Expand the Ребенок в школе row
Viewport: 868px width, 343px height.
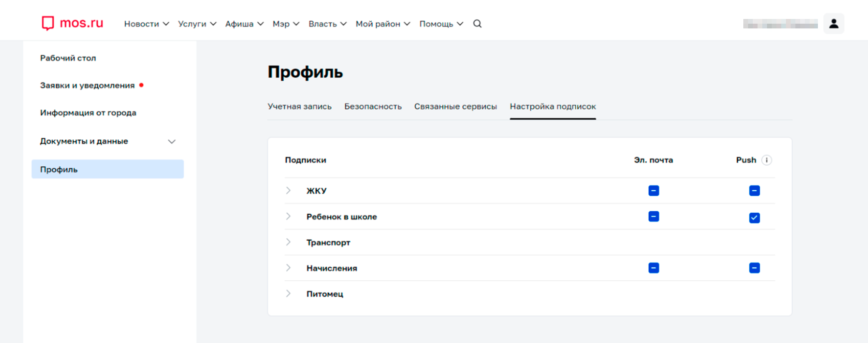[x=288, y=216]
